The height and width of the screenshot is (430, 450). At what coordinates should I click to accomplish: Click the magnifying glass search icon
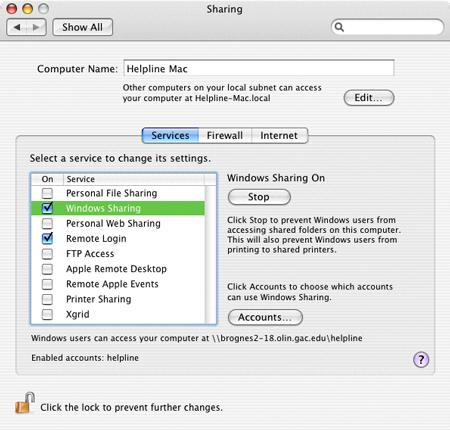pyautogui.click(x=339, y=27)
